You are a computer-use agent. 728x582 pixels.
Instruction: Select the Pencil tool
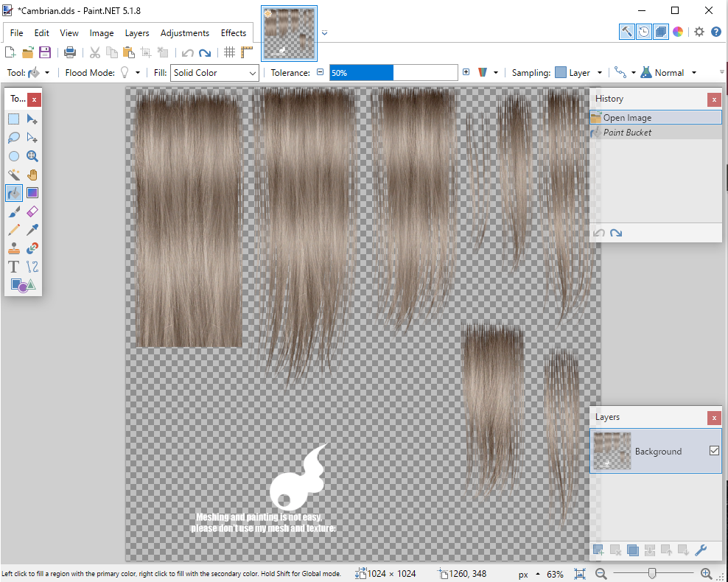click(14, 230)
